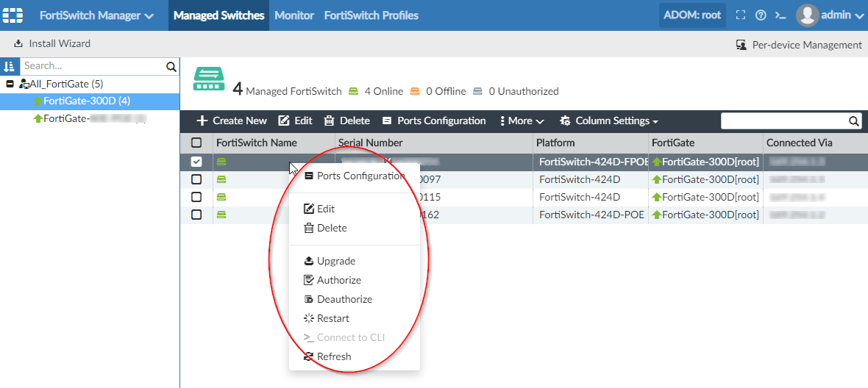Open the FortiSwitch Manager dropdown

tap(96, 15)
